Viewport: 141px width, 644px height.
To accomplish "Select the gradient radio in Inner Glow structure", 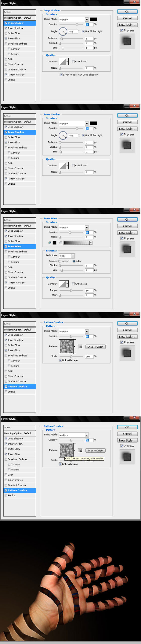I will [x=61, y=243].
